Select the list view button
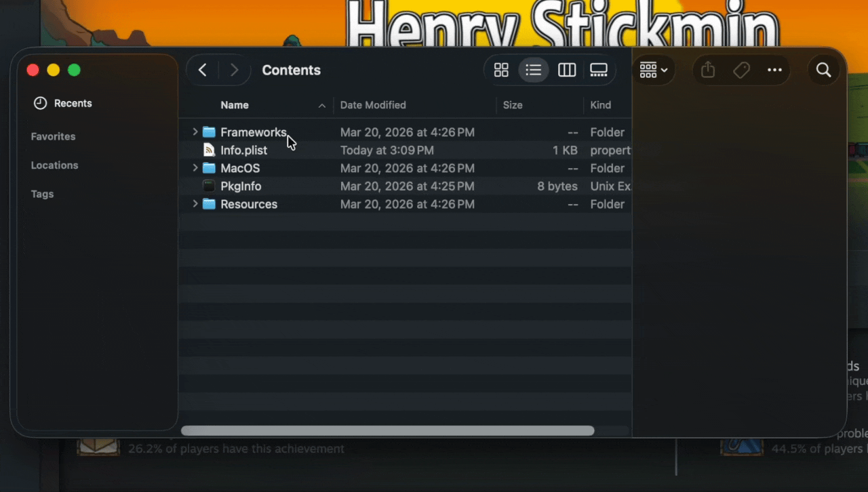Viewport: 868px width, 492px height. pyautogui.click(x=534, y=70)
